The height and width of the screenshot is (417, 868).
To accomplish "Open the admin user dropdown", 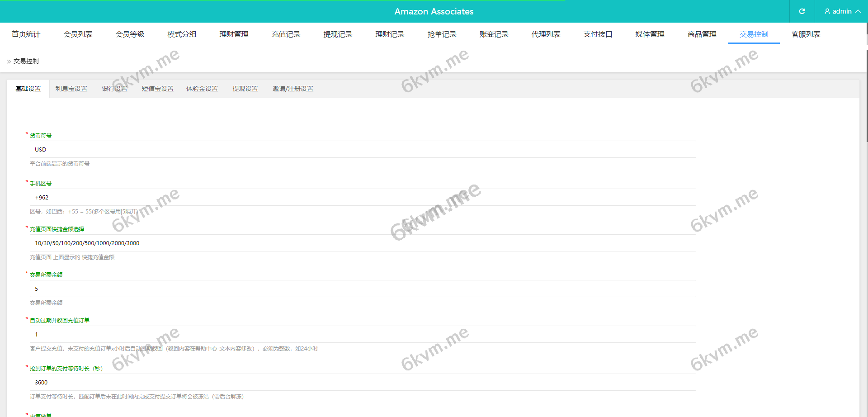I will pos(842,11).
